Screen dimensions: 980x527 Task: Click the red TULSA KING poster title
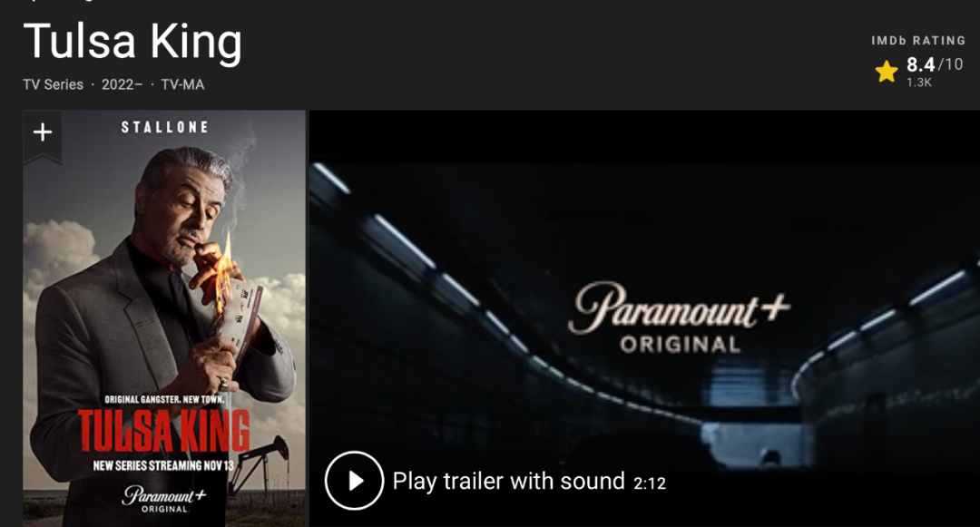163,432
